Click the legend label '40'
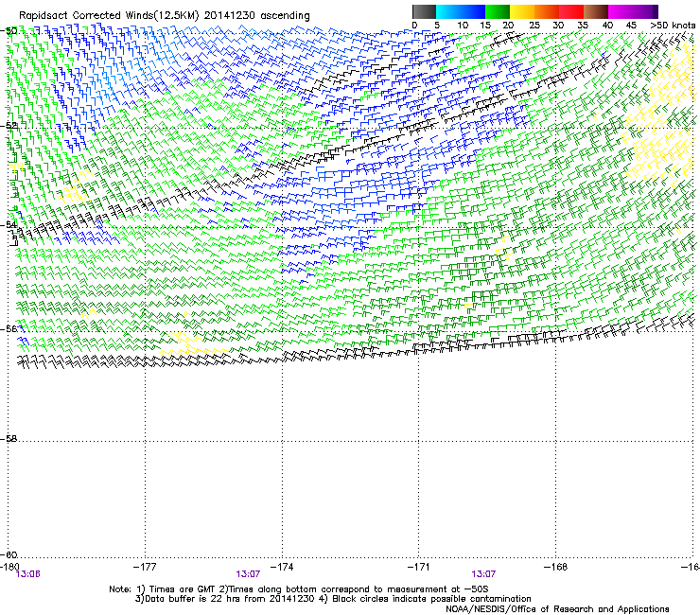This screenshot has height=615, width=700. [x=607, y=26]
